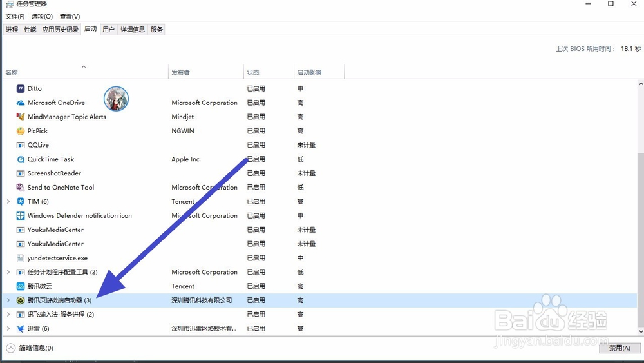Click the vertical scrollbar thumb

click(641, 239)
